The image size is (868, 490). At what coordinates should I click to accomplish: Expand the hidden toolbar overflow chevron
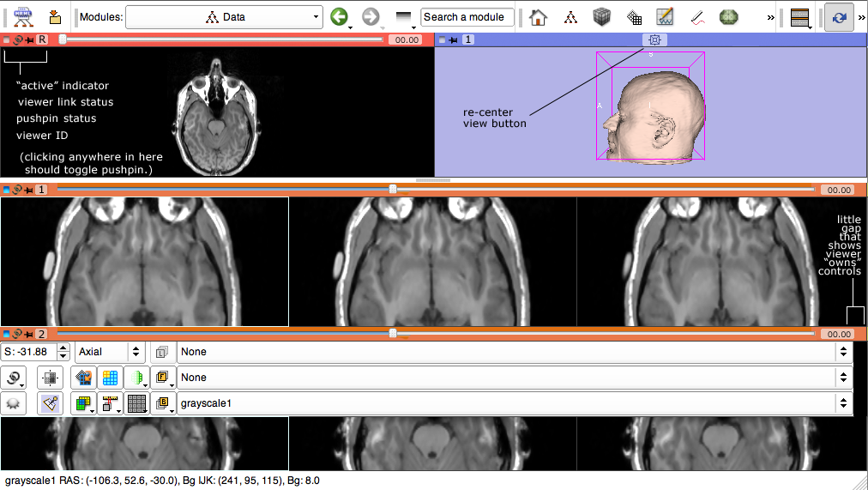pos(769,17)
